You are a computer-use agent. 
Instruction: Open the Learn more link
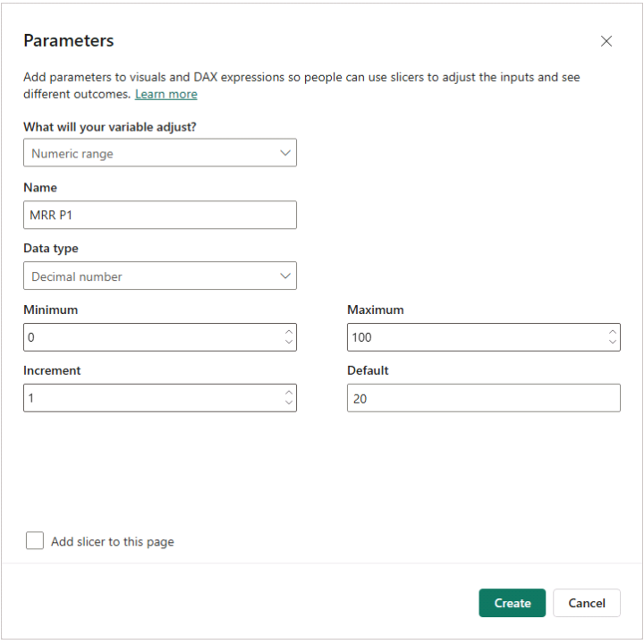coord(165,94)
